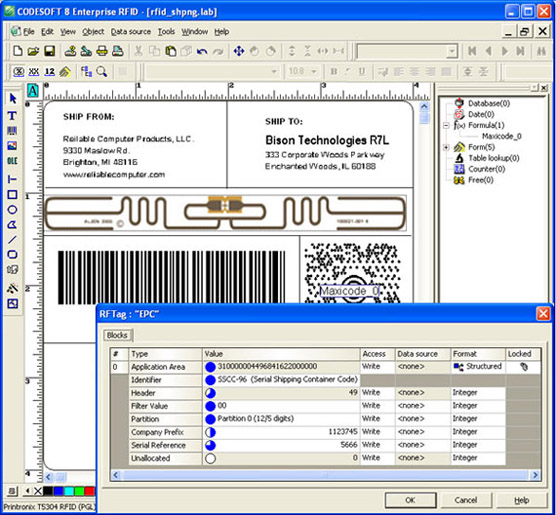Pick the green color swatch

coord(79,491)
